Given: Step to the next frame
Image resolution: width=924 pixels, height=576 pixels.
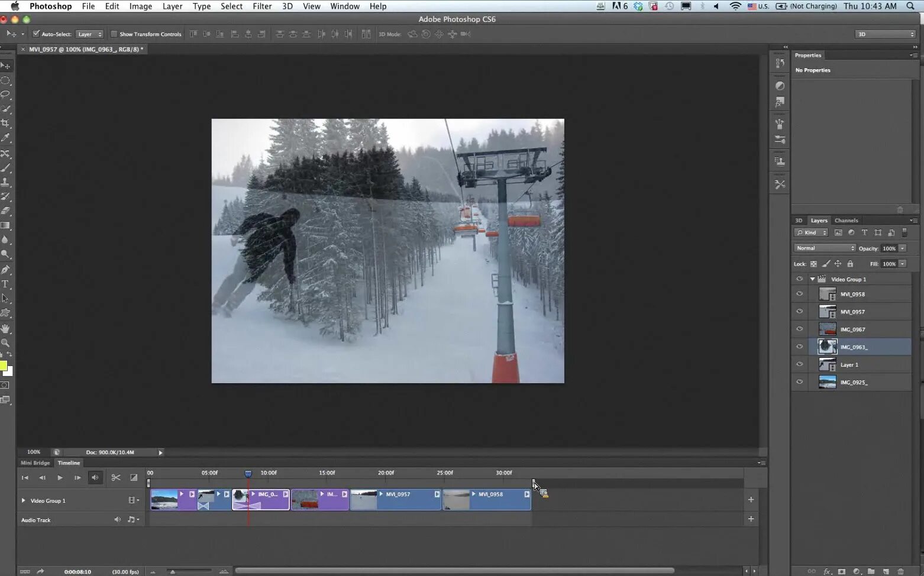Looking at the screenshot, I should (x=77, y=477).
